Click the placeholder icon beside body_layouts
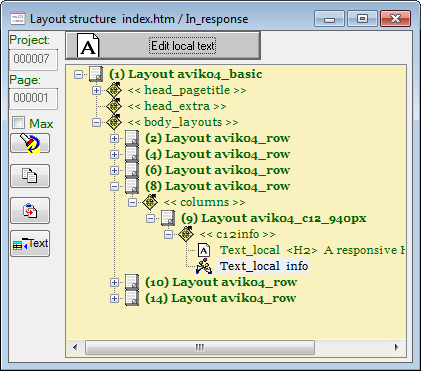This screenshot has height=371, width=421. click(114, 122)
